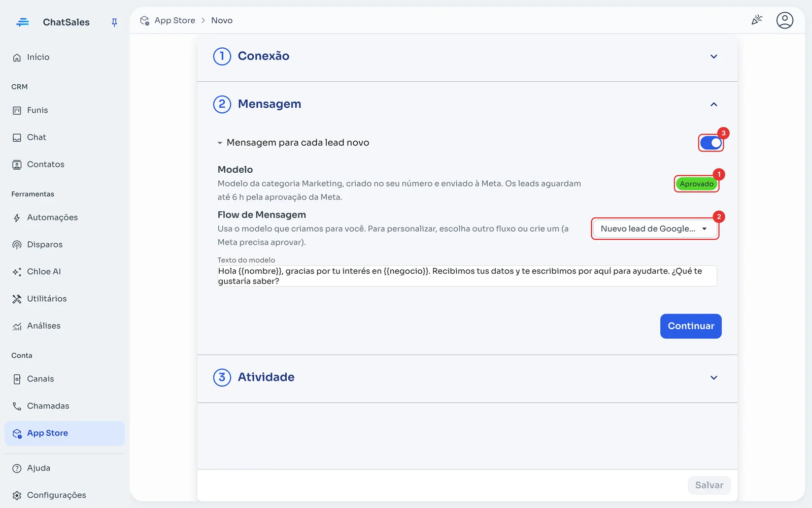Click the party popper icon in header
812x508 pixels.
(757, 20)
